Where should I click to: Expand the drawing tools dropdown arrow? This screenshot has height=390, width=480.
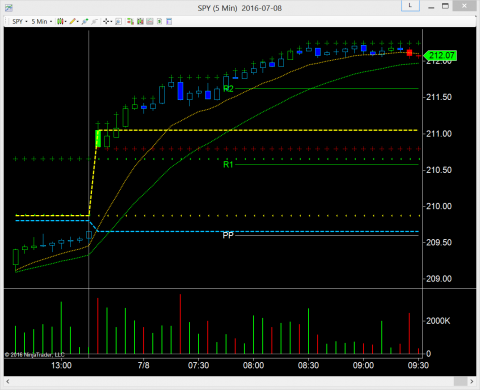click(78, 22)
